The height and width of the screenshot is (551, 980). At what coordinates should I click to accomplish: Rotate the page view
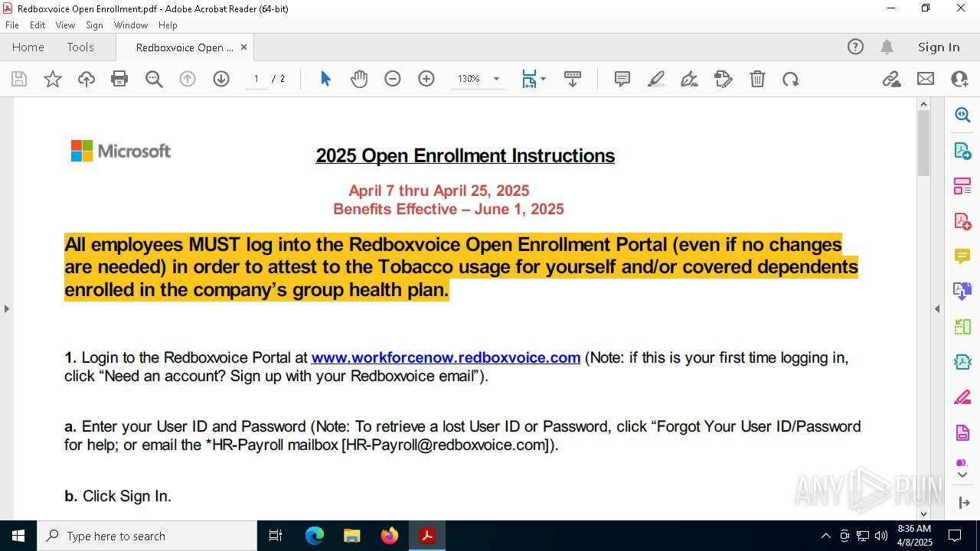(791, 79)
